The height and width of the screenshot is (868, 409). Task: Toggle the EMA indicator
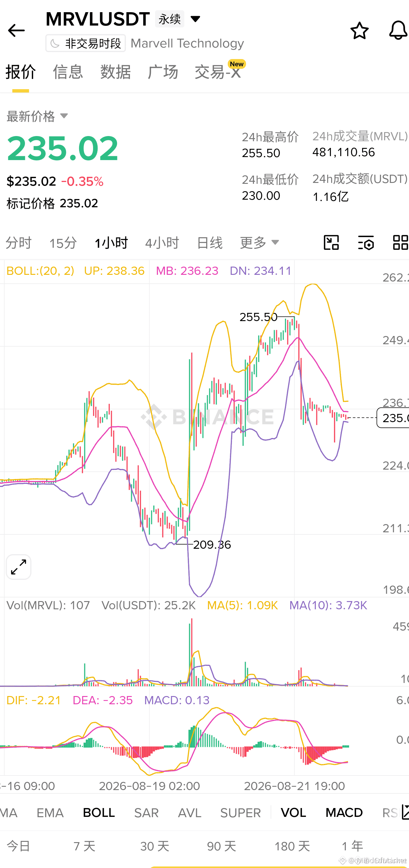pos(50,813)
